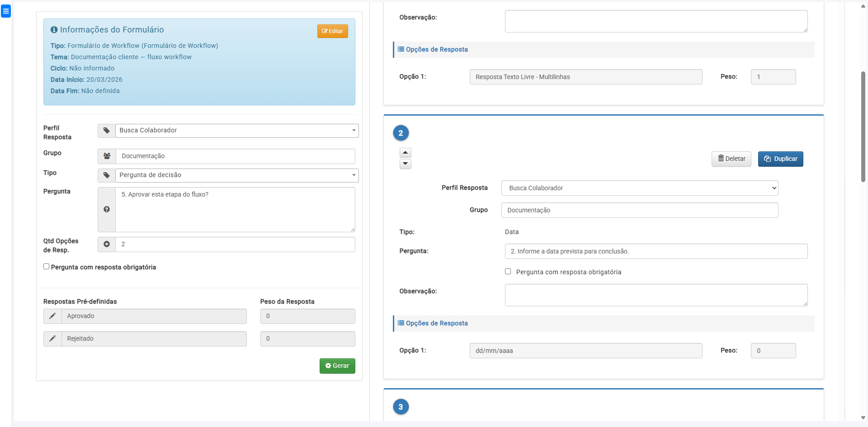The height and width of the screenshot is (427, 868).
Task: Open Tipo dropdown showing Pergunta de decisão
Action: click(237, 175)
